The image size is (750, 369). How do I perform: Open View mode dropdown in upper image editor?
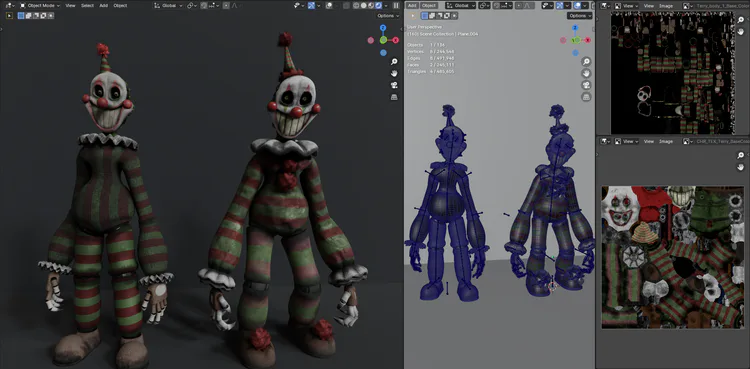point(628,6)
